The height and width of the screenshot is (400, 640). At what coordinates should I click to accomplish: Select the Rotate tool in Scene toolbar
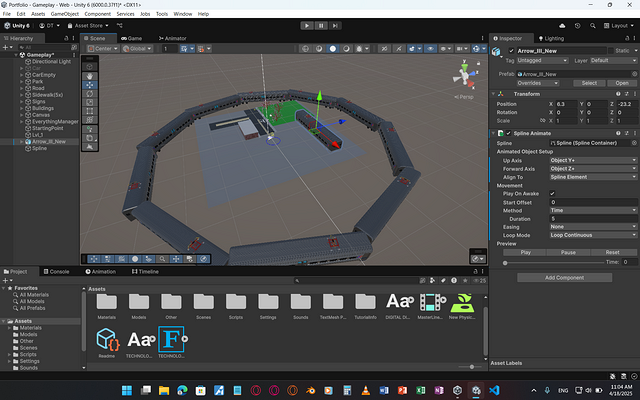90,93
